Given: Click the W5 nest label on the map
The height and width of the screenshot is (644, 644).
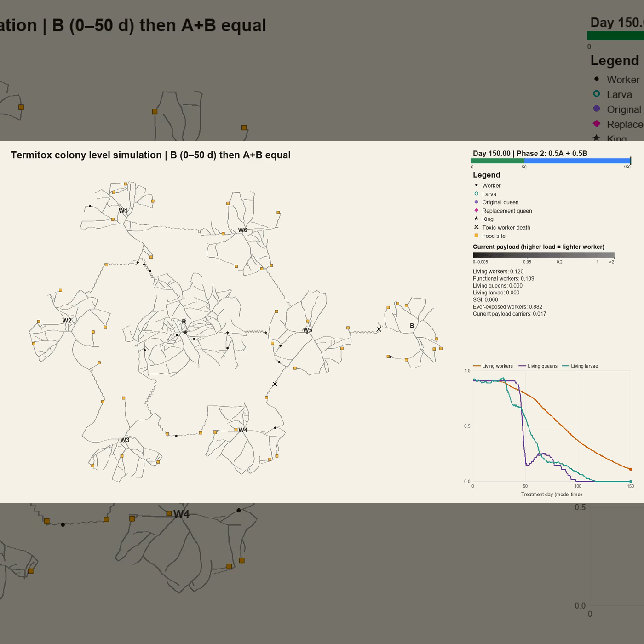Looking at the screenshot, I should [308, 330].
